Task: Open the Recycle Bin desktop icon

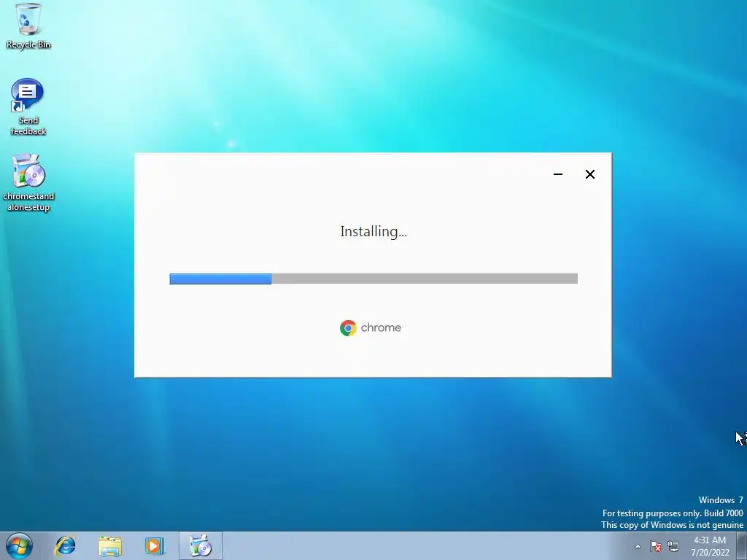Action: click(x=28, y=26)
